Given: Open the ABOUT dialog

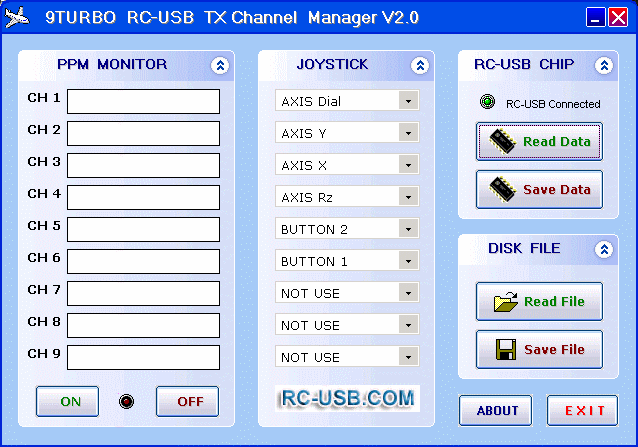Looking at the screenshot, I should (x=496, y=410).
